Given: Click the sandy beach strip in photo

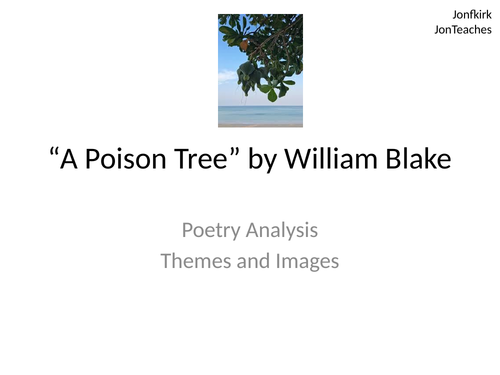Looking at the screenshot, I should [260, 125].
